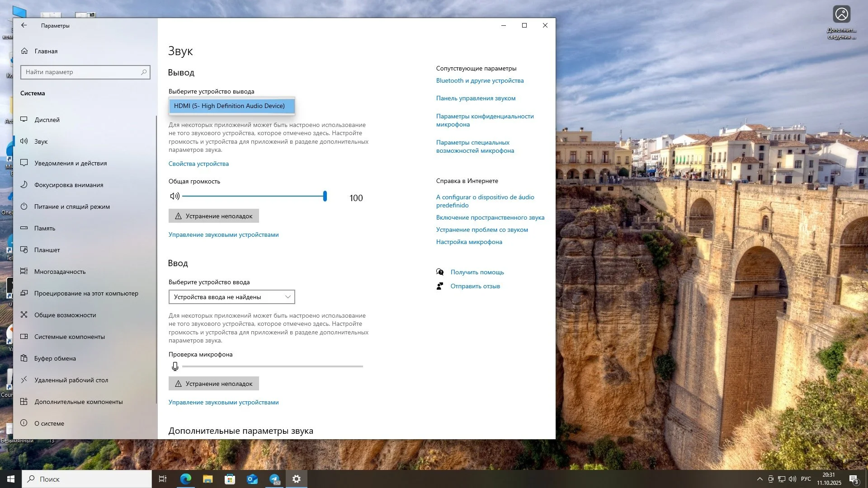
Task: Click the Найти параметр search field
Action: pos(85,72)
